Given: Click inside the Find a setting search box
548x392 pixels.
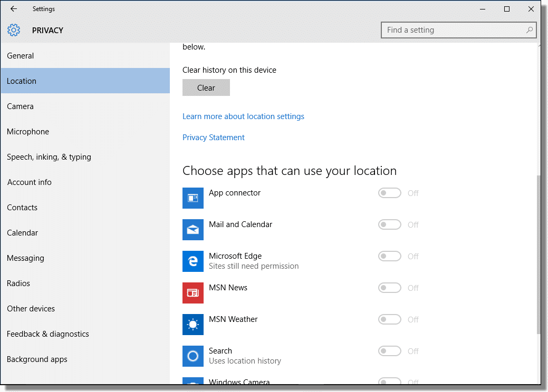Looking at the screenshot, I should point(454,30).
